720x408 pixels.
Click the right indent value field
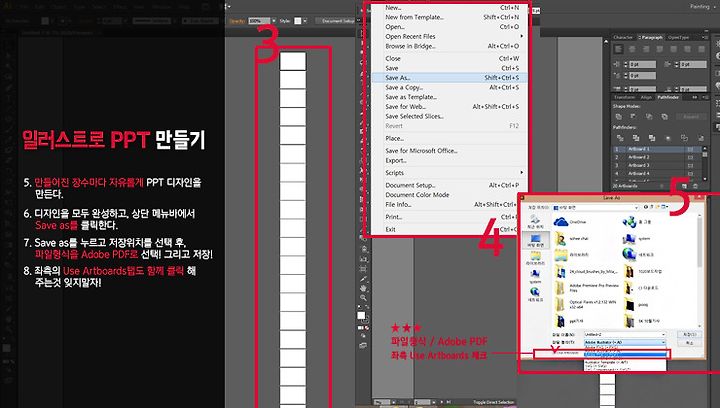(x=693, y=64)
